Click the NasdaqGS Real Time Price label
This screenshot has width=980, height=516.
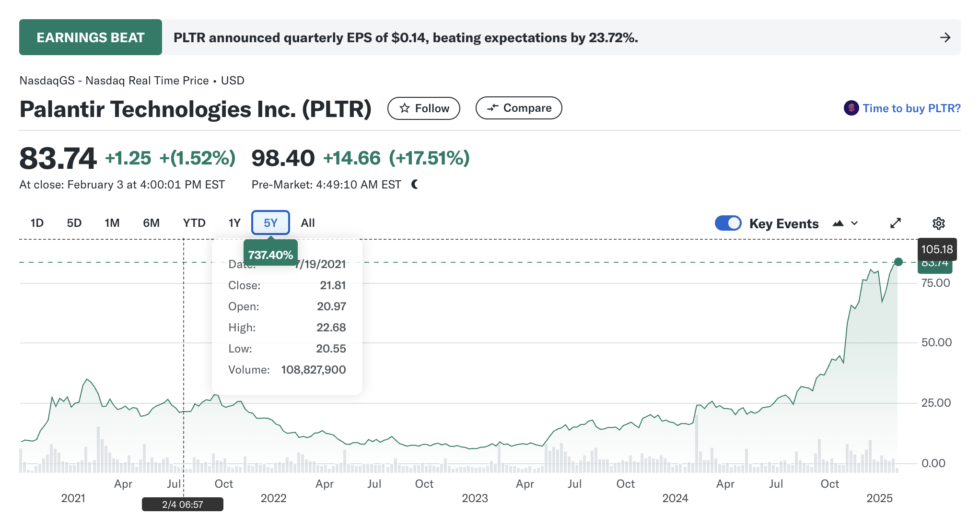(132, 81)
